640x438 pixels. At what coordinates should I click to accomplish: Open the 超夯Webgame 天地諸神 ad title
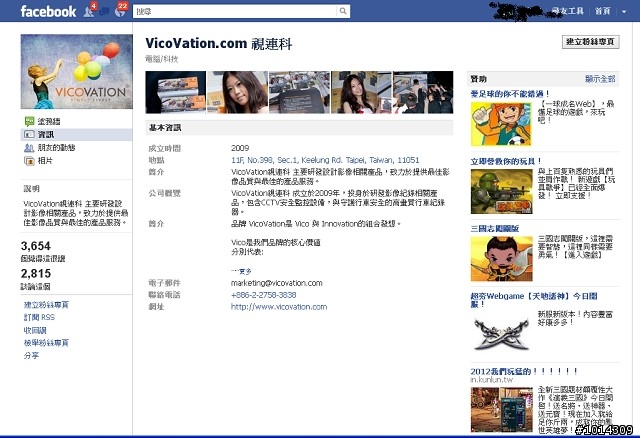pyautogui.click(x=534, y=300)
